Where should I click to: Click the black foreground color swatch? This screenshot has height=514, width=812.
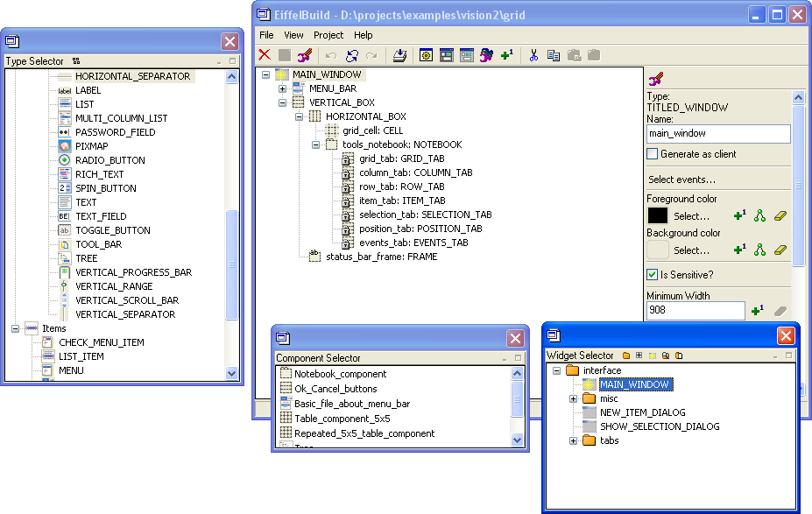[x=657, y=215]
